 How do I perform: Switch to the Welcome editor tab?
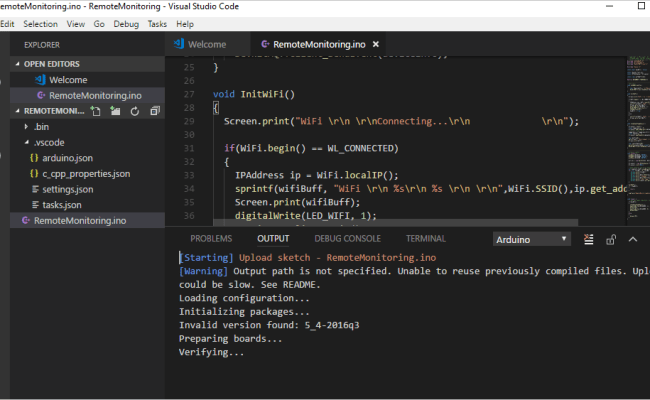coord(207,44)
